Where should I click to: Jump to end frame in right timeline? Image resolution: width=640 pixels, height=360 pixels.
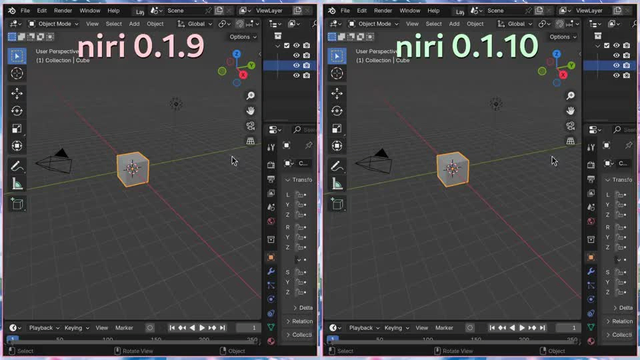coord(542,328)
